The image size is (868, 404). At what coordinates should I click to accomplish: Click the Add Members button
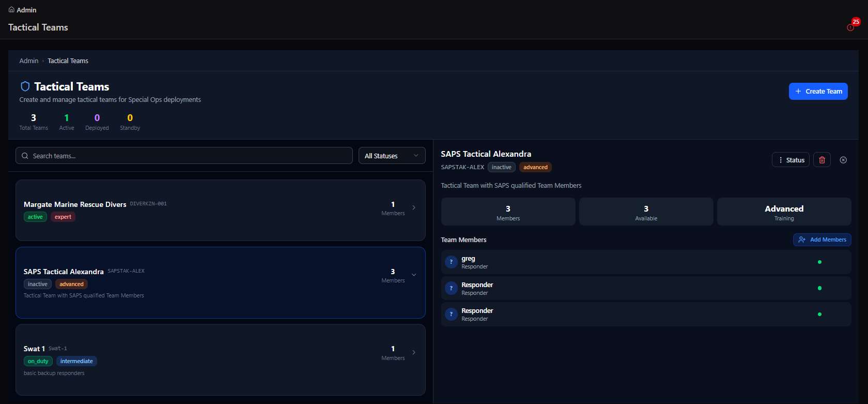pos(822,240)
